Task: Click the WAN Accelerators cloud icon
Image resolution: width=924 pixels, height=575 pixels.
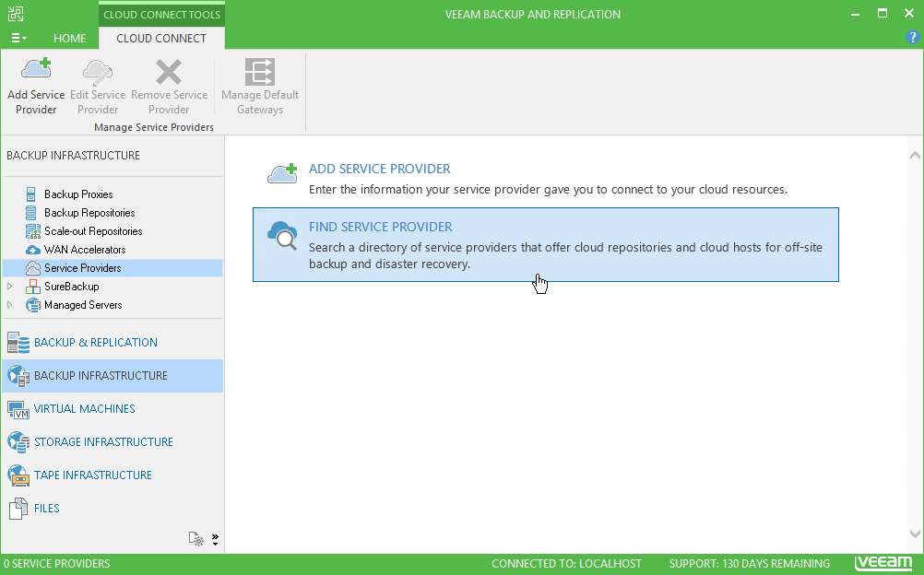Action: 33,250
